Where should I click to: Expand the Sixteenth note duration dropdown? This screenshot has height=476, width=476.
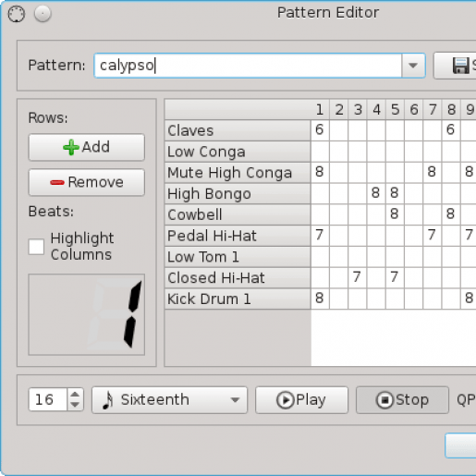[x=235, y=400]
